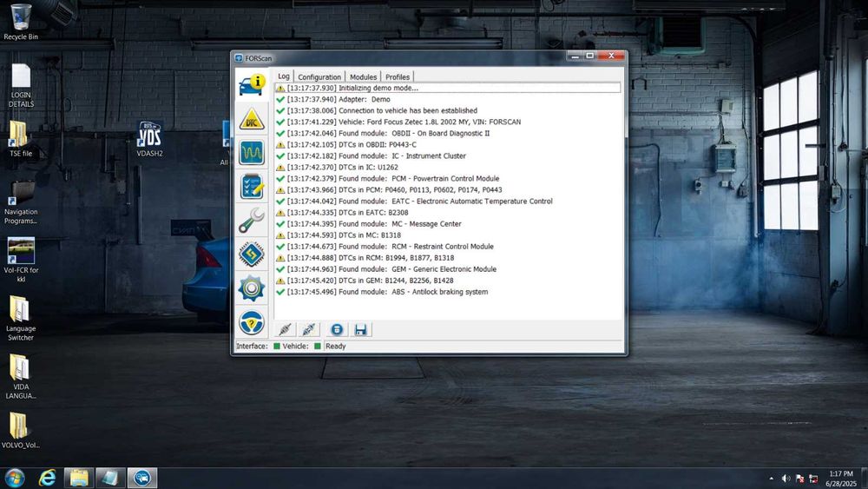This screenshot has width=868, height=489.
Task: Select 'DTCs in GEM' log line
Action: 447,281
